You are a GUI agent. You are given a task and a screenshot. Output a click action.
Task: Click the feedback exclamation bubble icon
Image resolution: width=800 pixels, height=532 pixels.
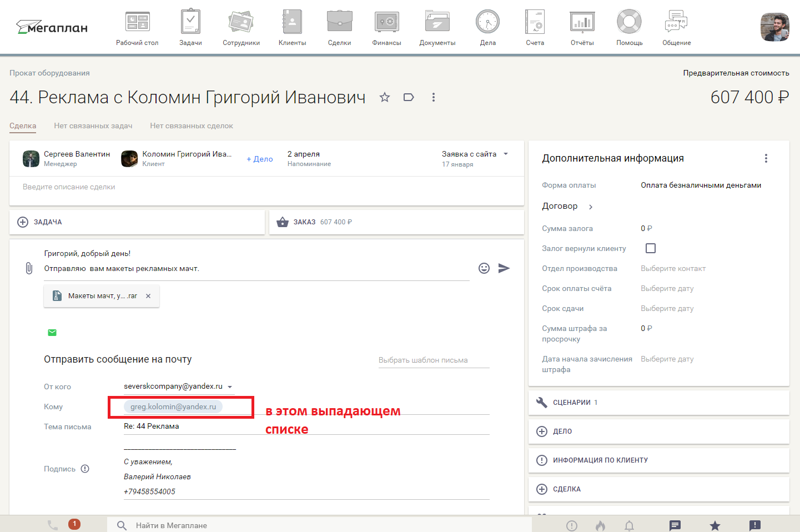tap(755, 525)
